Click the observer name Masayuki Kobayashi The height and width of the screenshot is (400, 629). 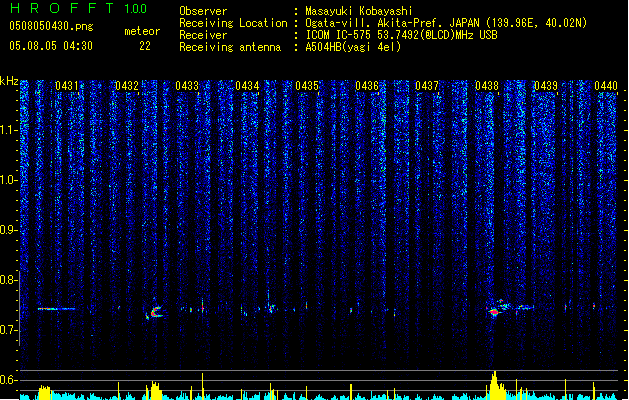pyautogui.click(x=359, y=11)
